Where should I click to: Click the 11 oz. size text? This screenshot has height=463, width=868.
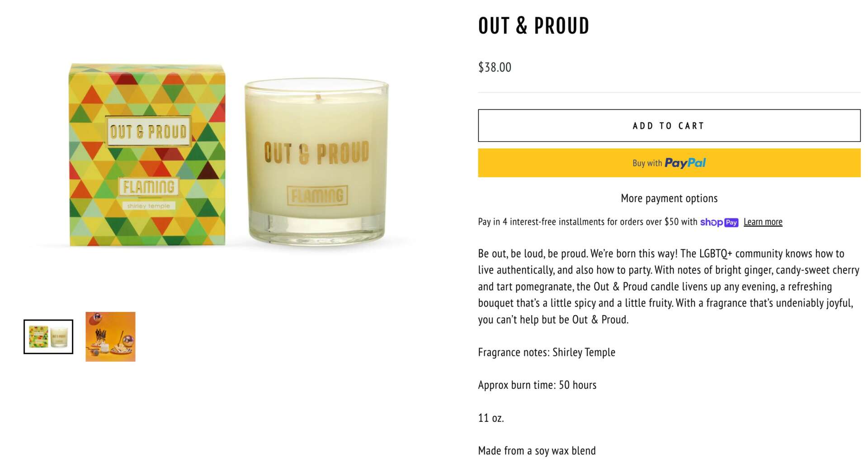click(491, 418)
